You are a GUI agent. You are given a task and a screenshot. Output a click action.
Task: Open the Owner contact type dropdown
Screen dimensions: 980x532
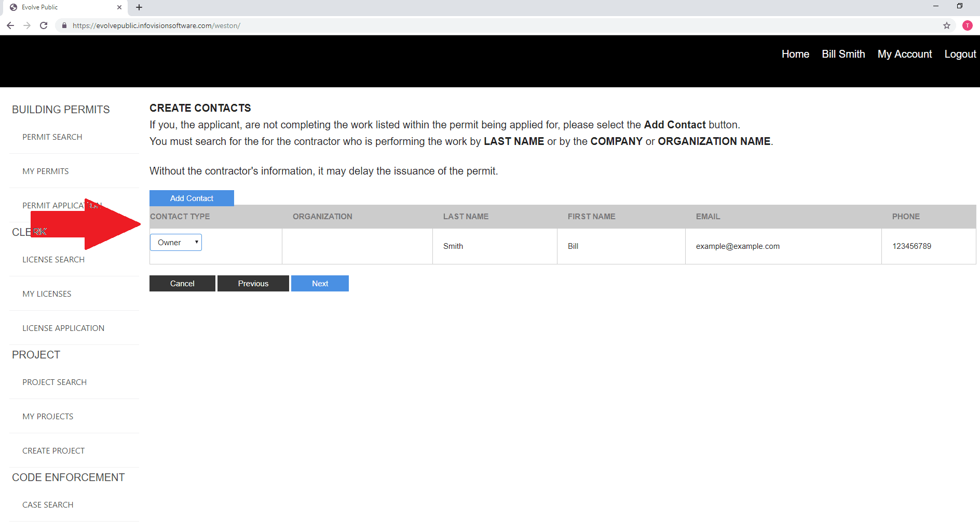tap(176, 243)
